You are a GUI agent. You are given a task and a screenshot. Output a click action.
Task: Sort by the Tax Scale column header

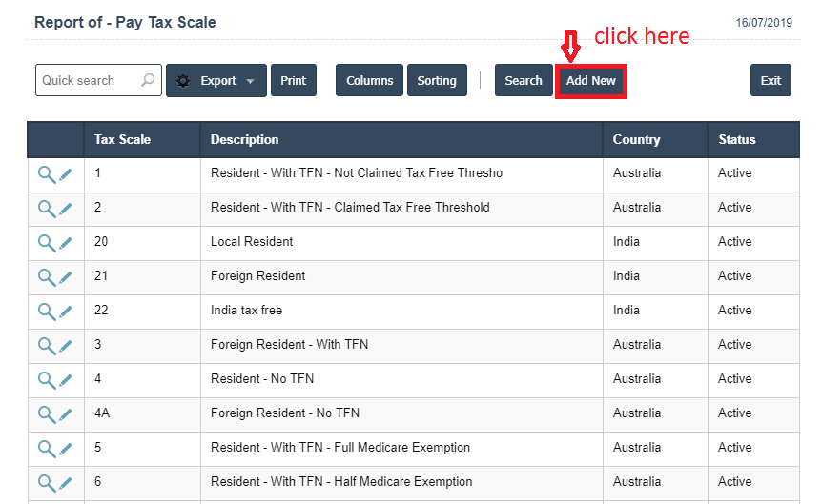[122, 139]
